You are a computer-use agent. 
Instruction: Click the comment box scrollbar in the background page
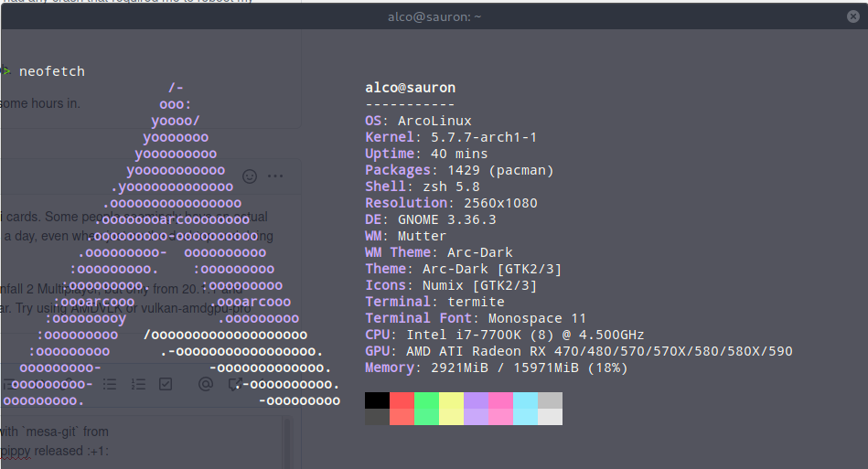tap(287, 442)
